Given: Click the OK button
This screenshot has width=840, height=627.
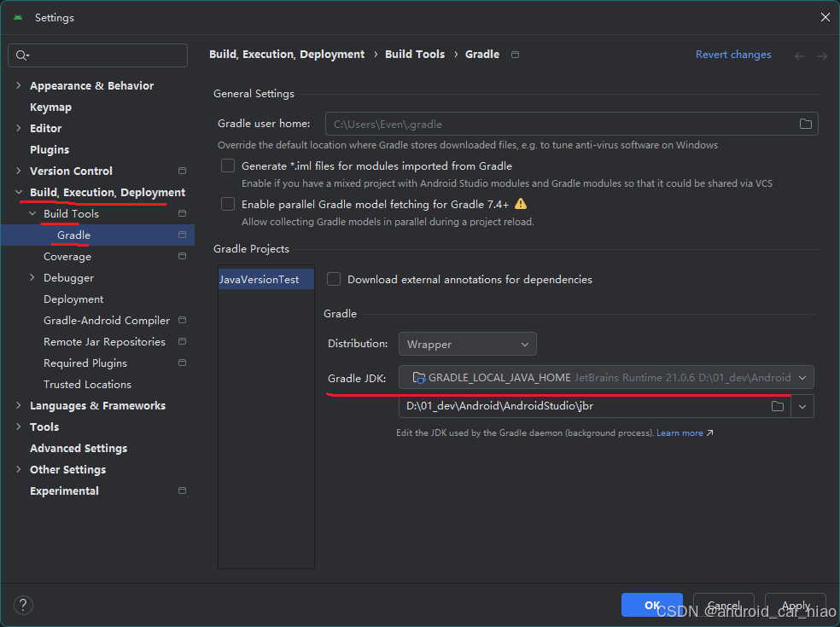Looking at the screenshot, I should coord(652,605).
